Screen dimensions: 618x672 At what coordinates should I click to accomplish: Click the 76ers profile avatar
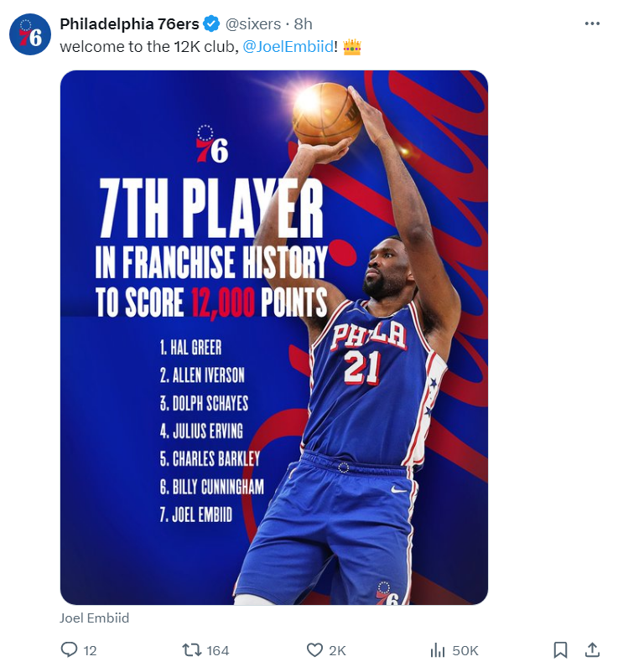pyautogui.click(x=30, y=34)
